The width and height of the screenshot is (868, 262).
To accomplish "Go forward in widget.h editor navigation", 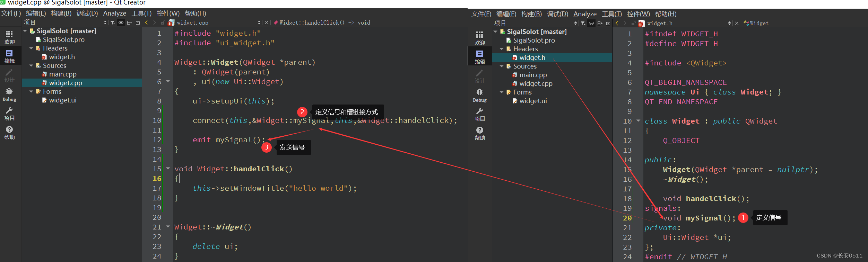I will pyautogui.click(x=625, y=23).
